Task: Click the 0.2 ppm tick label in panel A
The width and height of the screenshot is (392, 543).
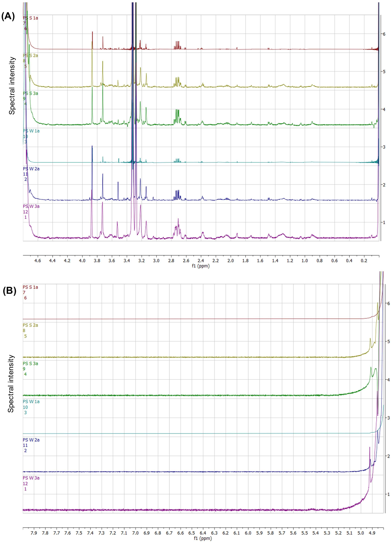Action: coord(364,260)
